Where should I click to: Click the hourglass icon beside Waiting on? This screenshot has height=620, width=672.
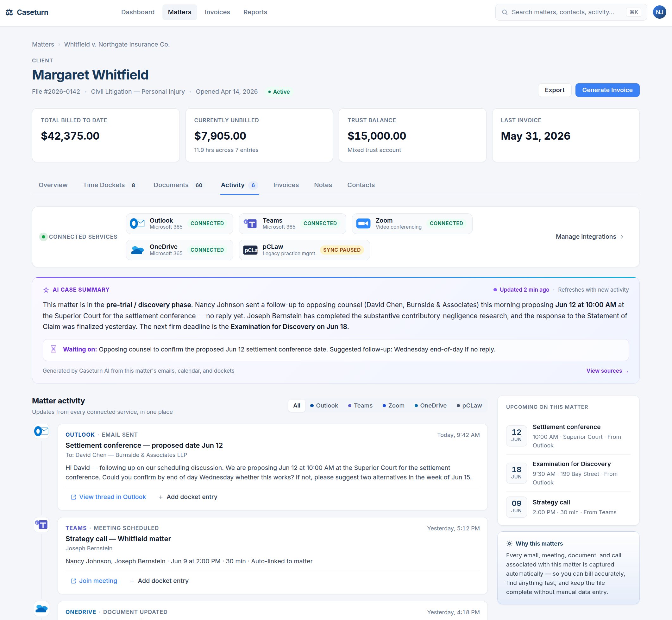click(x=53, y=349)
